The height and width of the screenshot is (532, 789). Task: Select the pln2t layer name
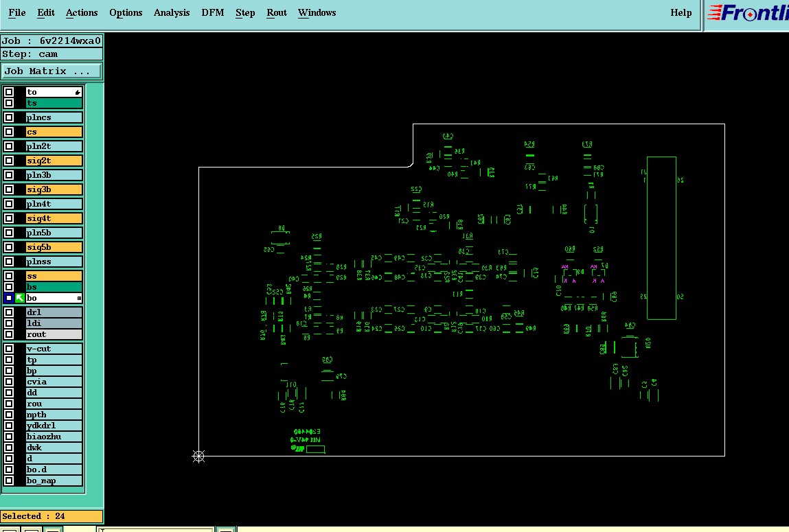[54, 146]
